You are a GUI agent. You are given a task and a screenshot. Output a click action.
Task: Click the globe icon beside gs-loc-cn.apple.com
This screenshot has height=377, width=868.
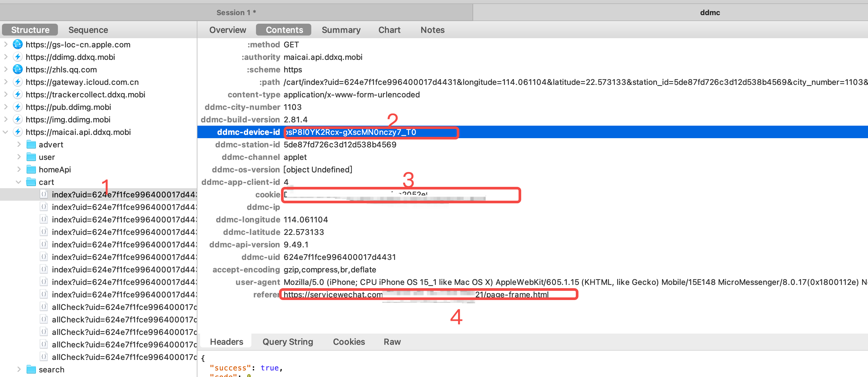(17, 44)
